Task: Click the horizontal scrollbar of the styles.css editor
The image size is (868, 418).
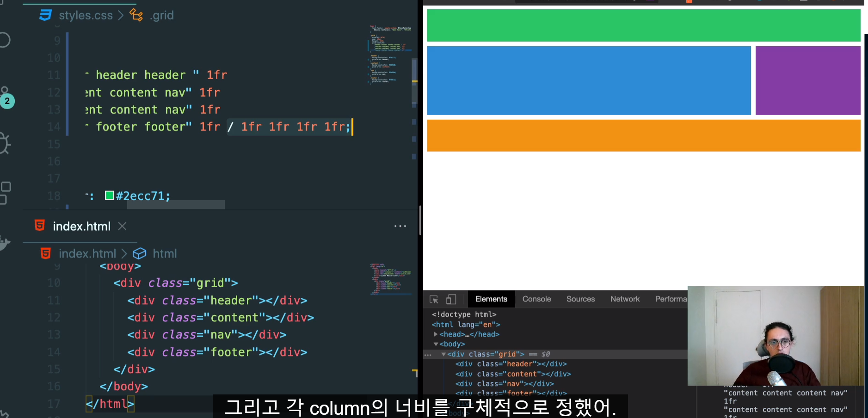Action: (x=176, y=204)
